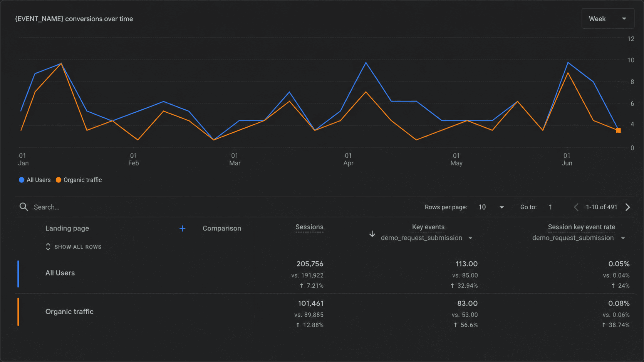Click the 01 Apr axis label
This screenshot has width=644, height=362.
click(x=348, y=159)
